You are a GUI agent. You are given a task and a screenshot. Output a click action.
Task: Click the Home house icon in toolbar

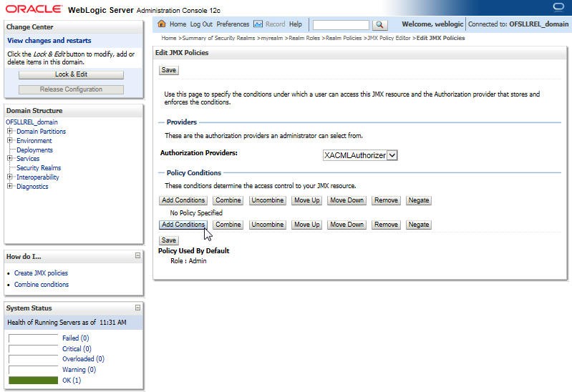click(x=162, y=24)
